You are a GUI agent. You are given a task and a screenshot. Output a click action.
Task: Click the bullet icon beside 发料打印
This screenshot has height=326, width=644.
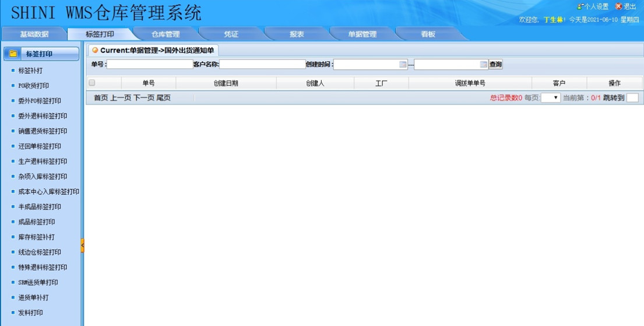[13, 313]
